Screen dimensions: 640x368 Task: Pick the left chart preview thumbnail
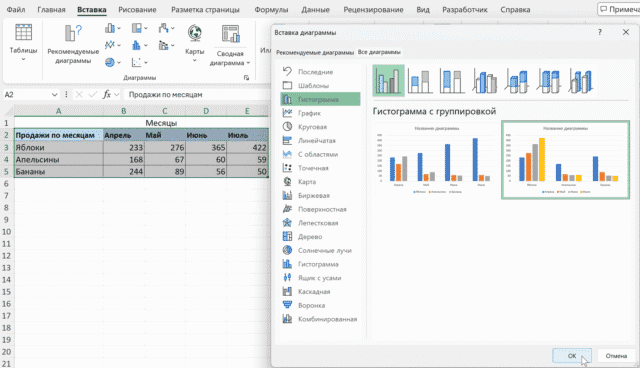(x=436, y=160)
